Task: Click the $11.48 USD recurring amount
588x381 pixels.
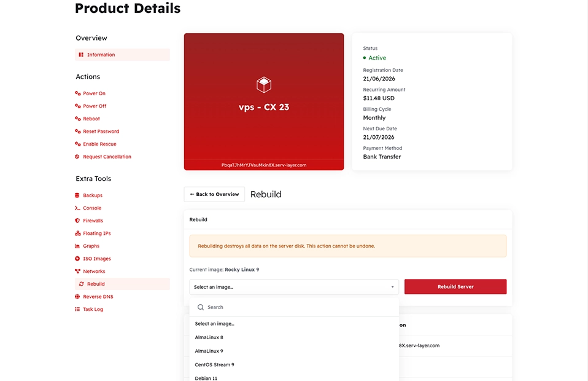Action: point(379,98)
